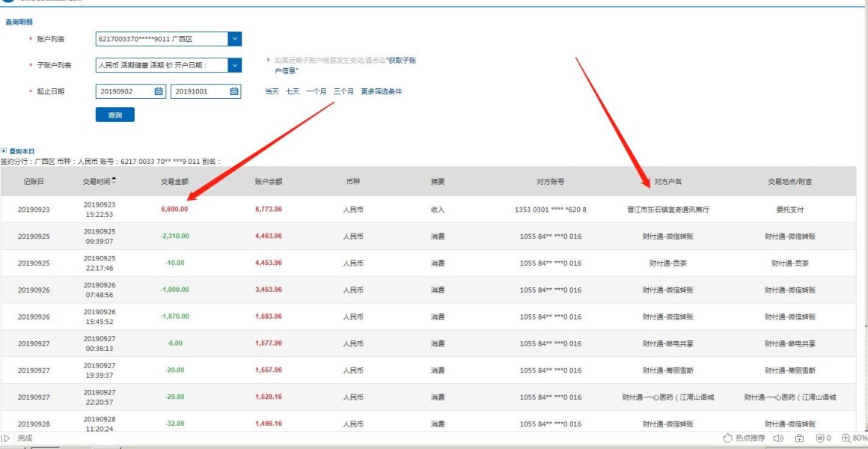Click the 6,600.00 transaction amount
Image resolution: width=868 pixels, height=449 pixels.
coord(174,210)
